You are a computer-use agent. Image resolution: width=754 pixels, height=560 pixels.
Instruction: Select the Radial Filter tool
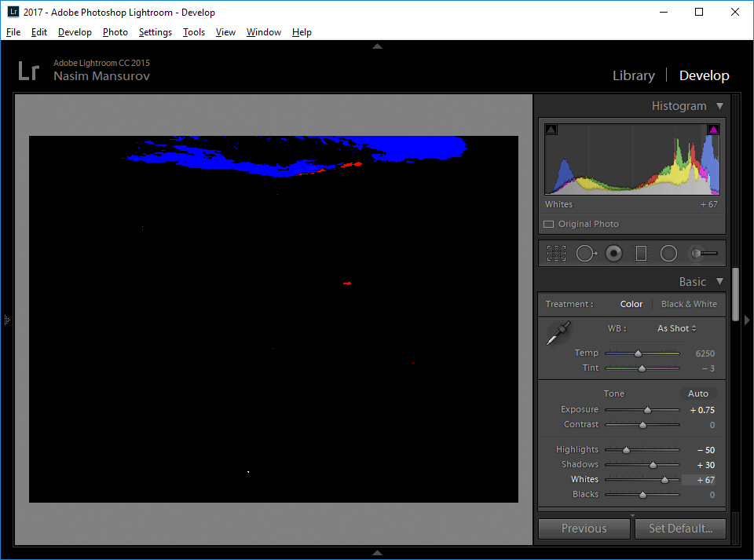pyautogui.click(x=668, y=254)
